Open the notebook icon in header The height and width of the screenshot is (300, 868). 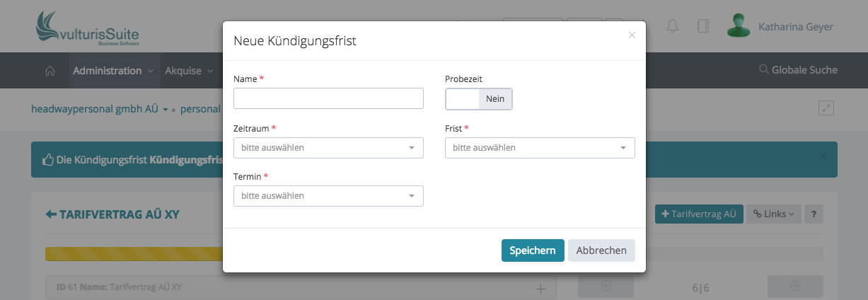tap(702, 27)
